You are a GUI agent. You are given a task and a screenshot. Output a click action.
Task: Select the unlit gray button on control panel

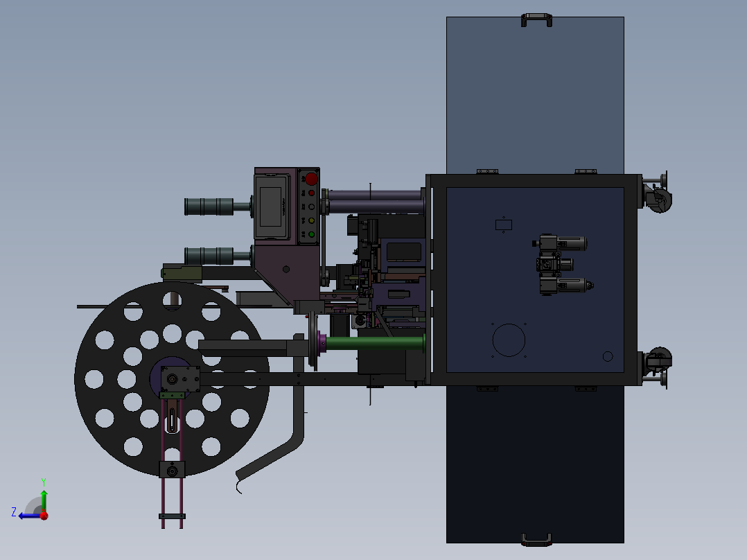pos(312,207)
